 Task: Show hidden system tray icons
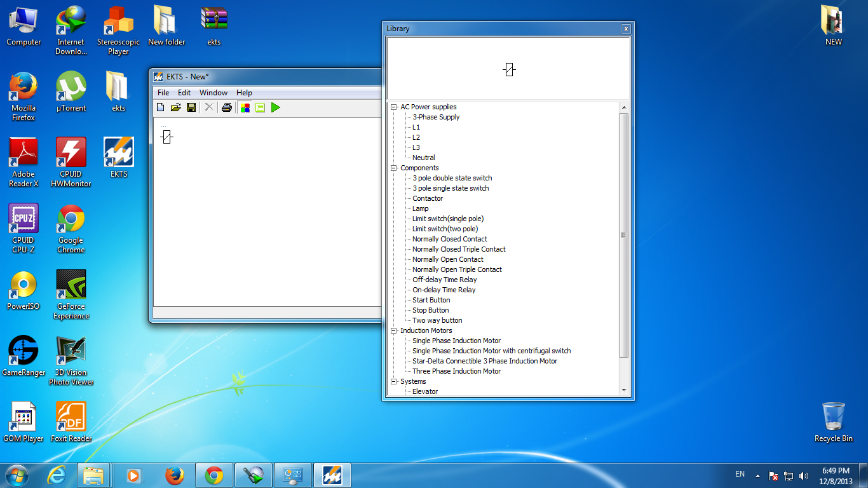757,475
